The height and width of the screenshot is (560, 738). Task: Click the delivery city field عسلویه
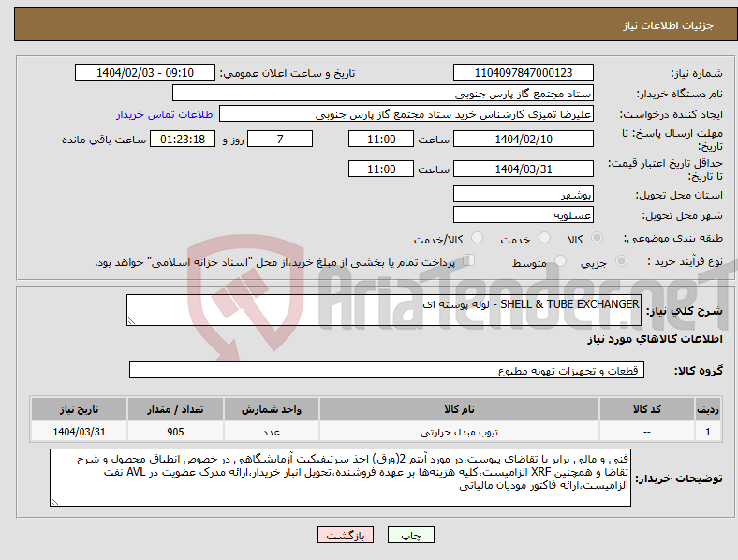[x=523, y=214]
